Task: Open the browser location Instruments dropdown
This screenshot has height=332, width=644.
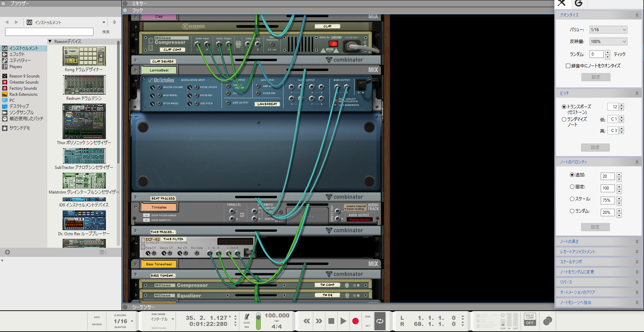Action: (103, 22)
